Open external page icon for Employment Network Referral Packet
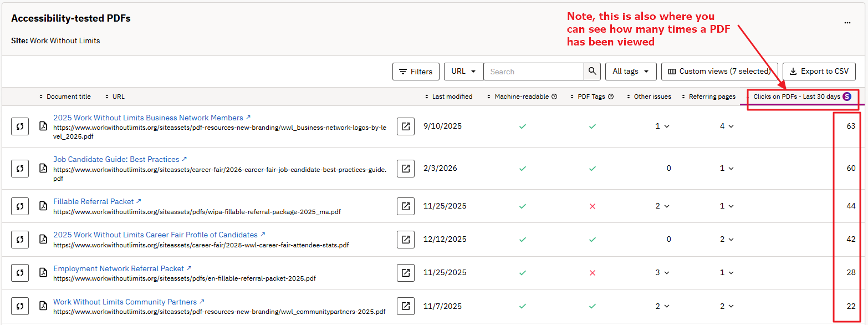This screenshot has width=868, height=325. 406,273
